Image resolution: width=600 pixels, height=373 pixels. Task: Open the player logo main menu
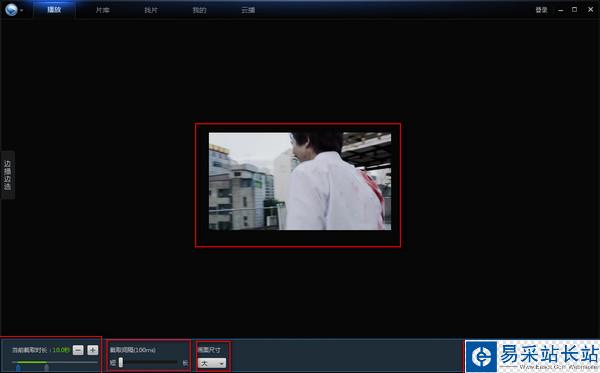tap(11, 10)
